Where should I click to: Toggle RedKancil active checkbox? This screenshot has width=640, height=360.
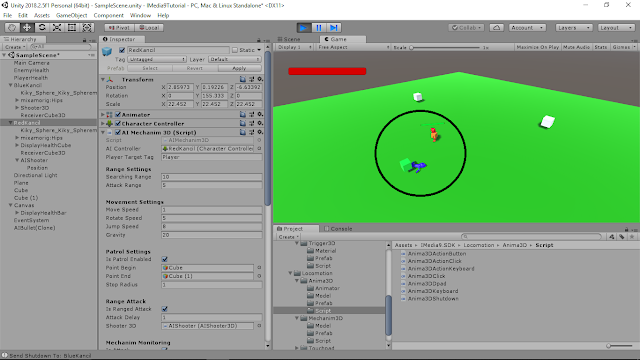pyautogui.click(x=122, y=50)
